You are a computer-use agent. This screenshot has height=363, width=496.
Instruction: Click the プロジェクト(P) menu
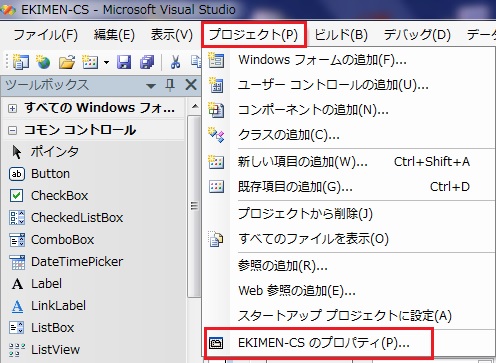(253, 35)
